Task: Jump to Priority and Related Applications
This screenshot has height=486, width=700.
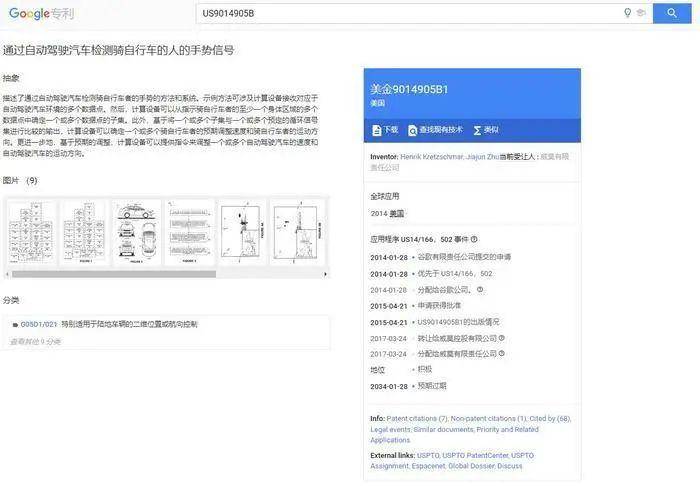Action: 454,435
